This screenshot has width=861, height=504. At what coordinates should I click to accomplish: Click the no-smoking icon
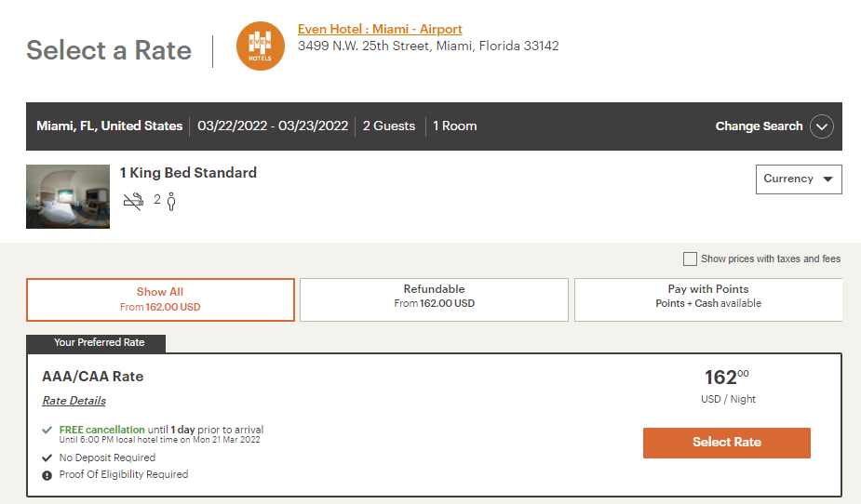pyautogui.click(x=133, y=200)
